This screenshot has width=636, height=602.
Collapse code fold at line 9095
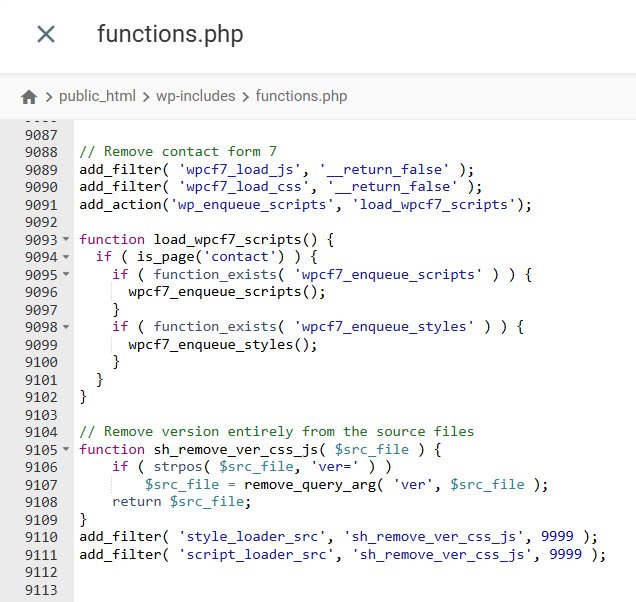(x=66, y=275)
